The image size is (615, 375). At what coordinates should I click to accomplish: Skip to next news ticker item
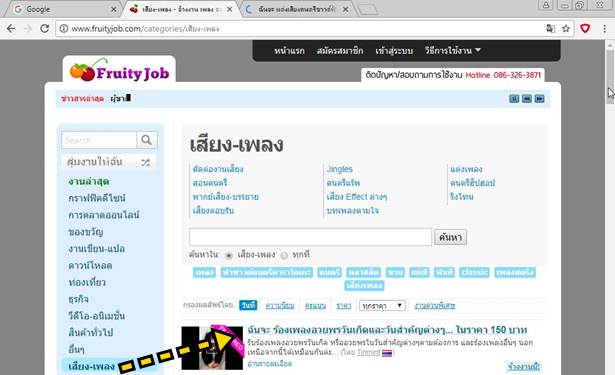pyautogui.click(x=540, y=98)
